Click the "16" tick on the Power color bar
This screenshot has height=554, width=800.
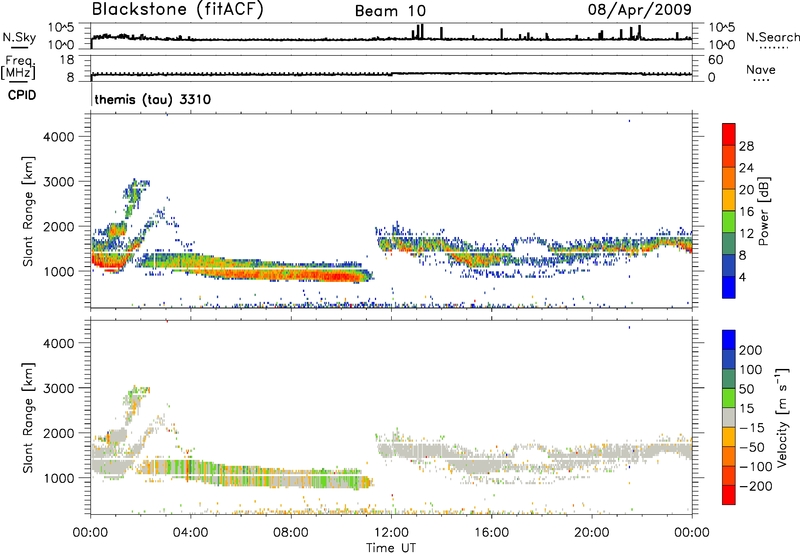pos(746,211)
